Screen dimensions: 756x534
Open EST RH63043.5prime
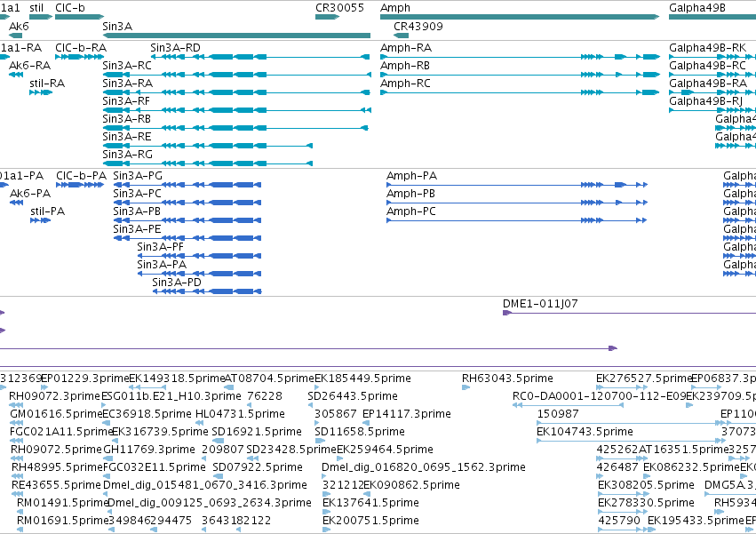click(x=507, y=379)
